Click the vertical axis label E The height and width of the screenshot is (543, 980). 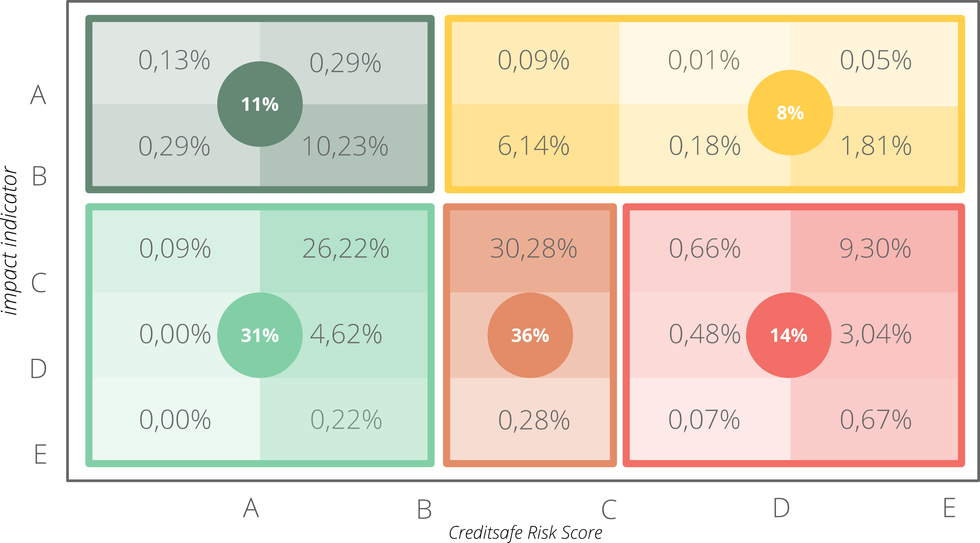pos(40,454)
